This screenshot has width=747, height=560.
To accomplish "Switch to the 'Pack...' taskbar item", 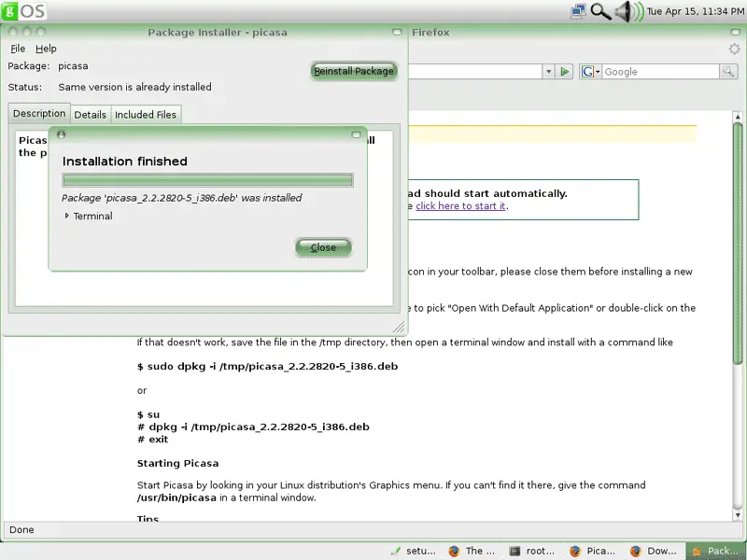I will [716, 551].
